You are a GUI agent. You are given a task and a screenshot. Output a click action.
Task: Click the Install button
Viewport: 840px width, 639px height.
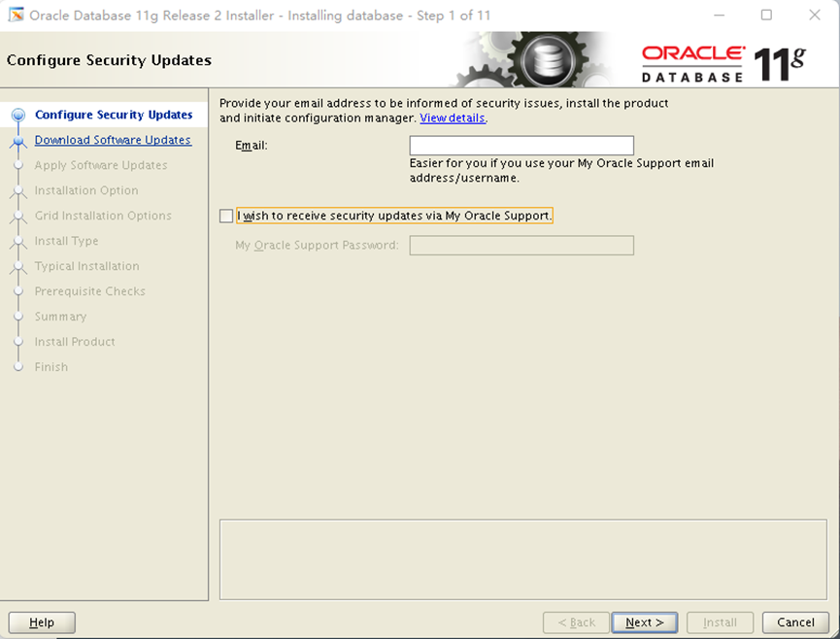click(720, 622)
